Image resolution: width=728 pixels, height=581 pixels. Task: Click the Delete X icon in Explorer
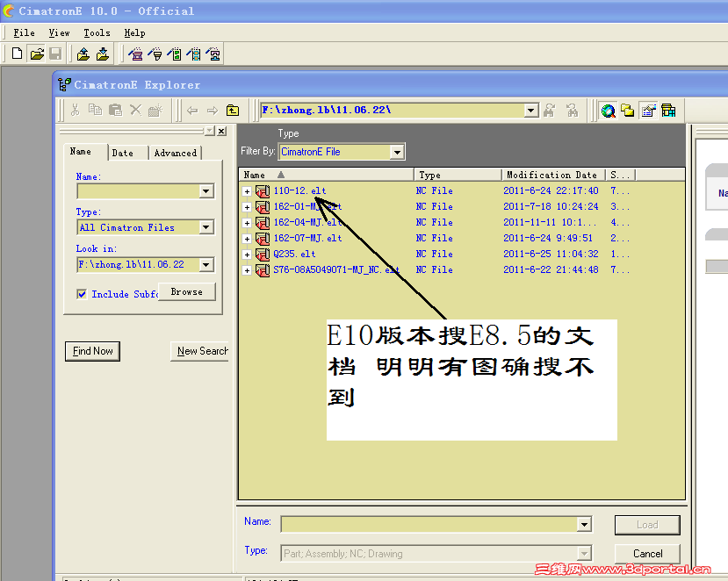click(x=135, y=110)
